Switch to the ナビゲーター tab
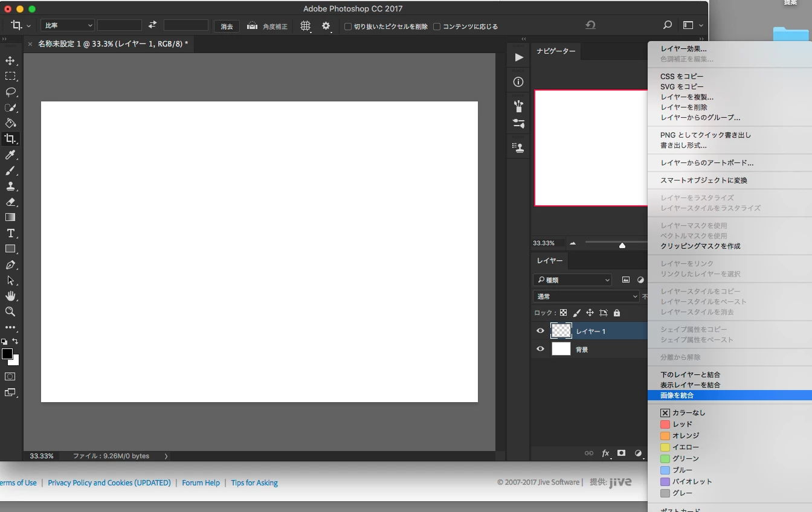This screenshot has height=512, width=812. click(556, 51)
